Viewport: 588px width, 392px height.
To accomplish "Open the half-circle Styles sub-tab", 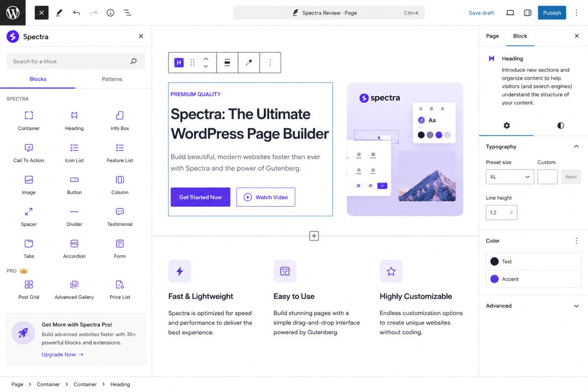I will 561,125.
